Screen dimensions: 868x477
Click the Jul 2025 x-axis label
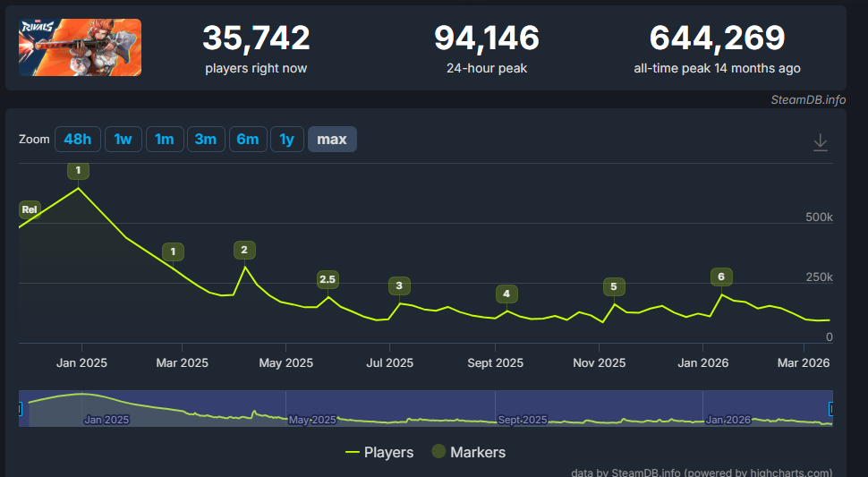(x=390, y=363)
